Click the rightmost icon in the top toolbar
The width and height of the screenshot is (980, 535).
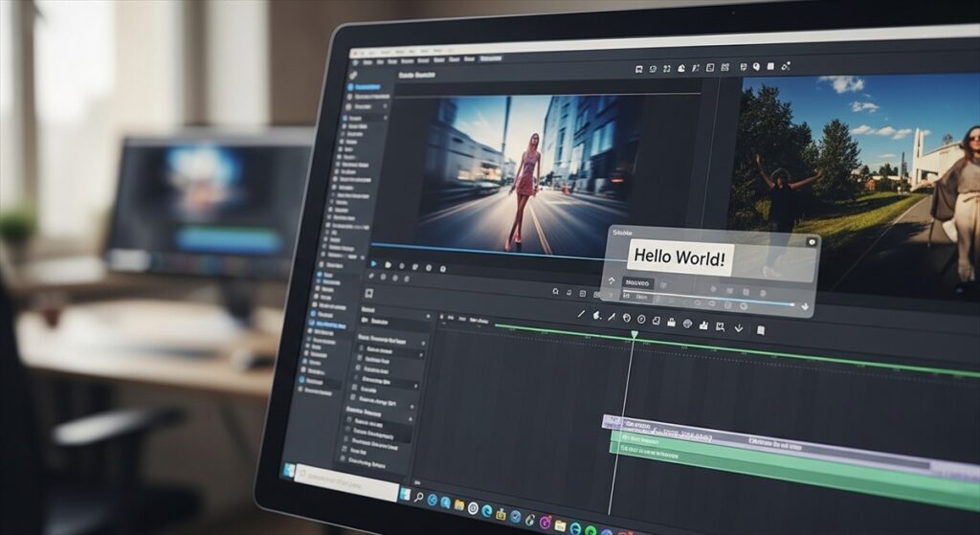[x=786, y=66]
